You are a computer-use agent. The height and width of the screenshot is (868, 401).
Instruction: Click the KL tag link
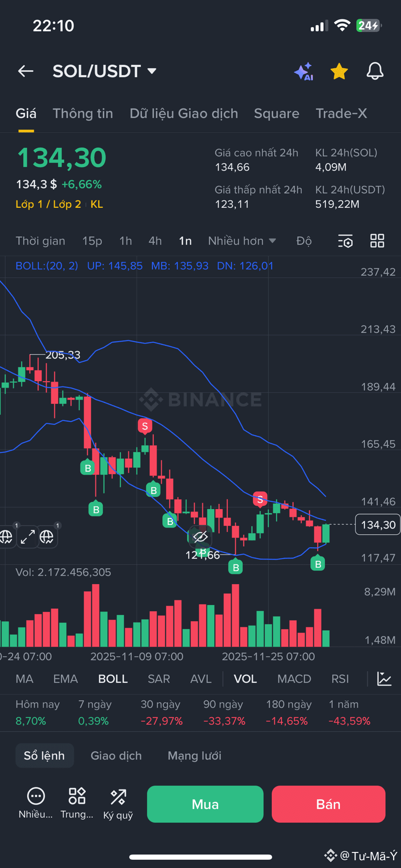click(x=97, y=204)
